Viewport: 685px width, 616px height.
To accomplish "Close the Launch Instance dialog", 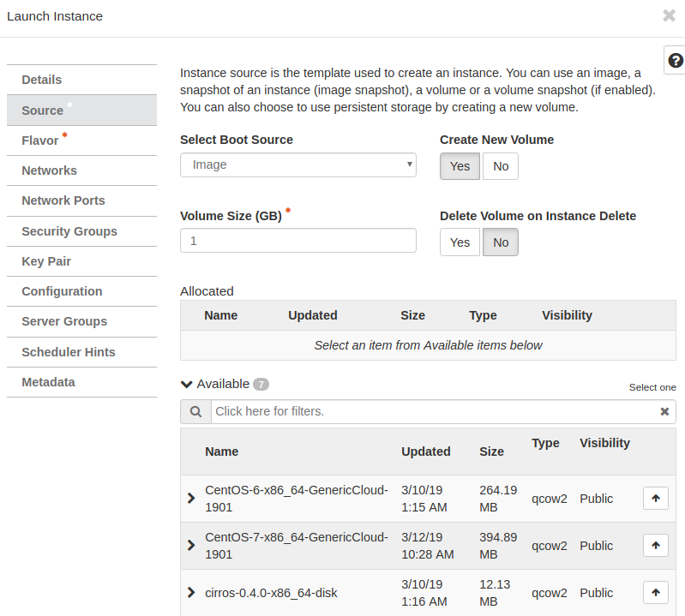I will [x=669, y=15].
